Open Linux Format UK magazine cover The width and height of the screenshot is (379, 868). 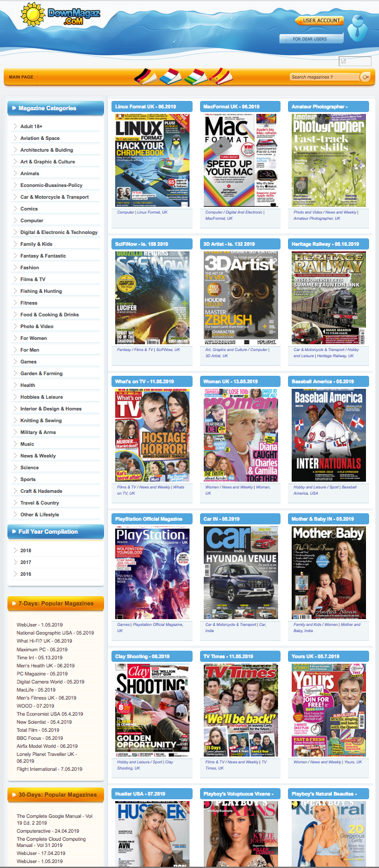pyautogui.click(x=152, y=160)
